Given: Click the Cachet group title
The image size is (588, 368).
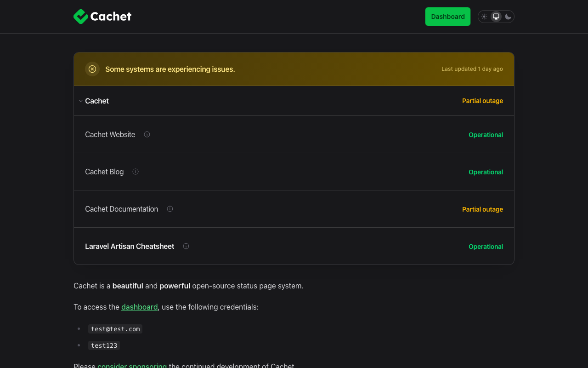Looking at the screenshot, I should pyautogui.click(x=97, y=101).
